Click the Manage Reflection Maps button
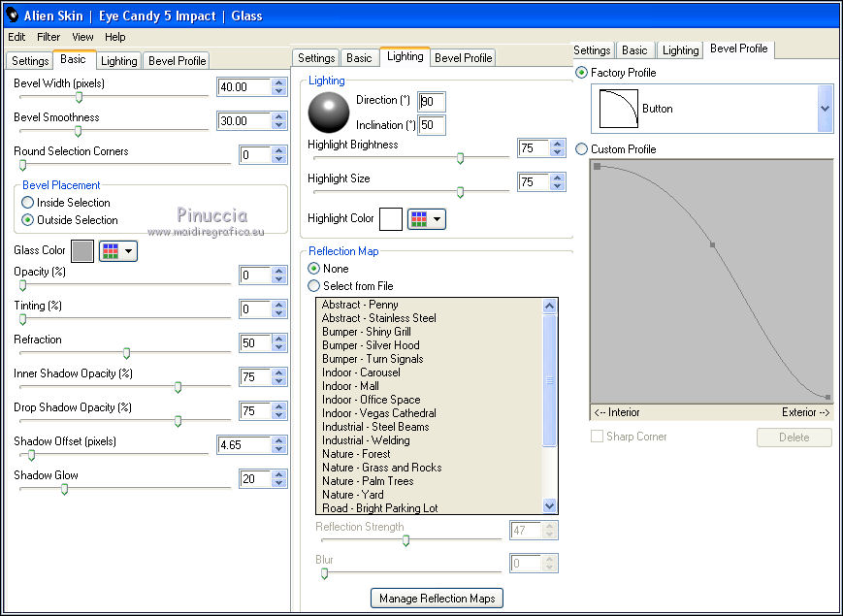Screen dimensions: 843x616 coord(437,599)
